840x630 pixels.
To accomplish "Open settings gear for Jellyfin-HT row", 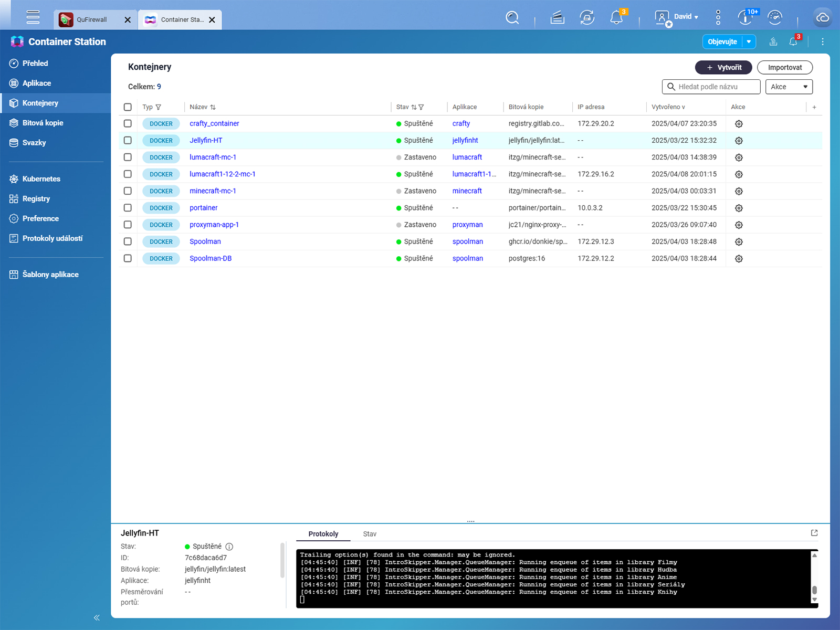I will pyautogui.click(x=739, y=141).
